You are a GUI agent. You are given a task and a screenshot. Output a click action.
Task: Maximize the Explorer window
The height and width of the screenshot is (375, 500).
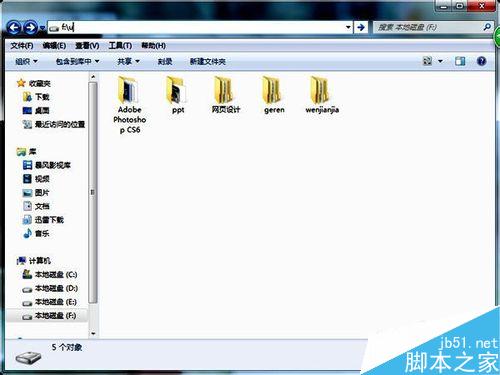coord(460,6)
